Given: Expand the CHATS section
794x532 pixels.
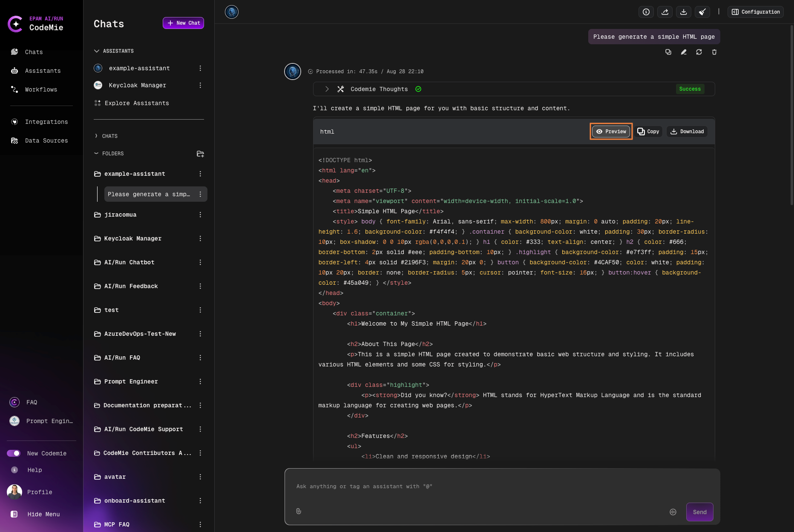Looking at the screenshot, I should (97, 136).
